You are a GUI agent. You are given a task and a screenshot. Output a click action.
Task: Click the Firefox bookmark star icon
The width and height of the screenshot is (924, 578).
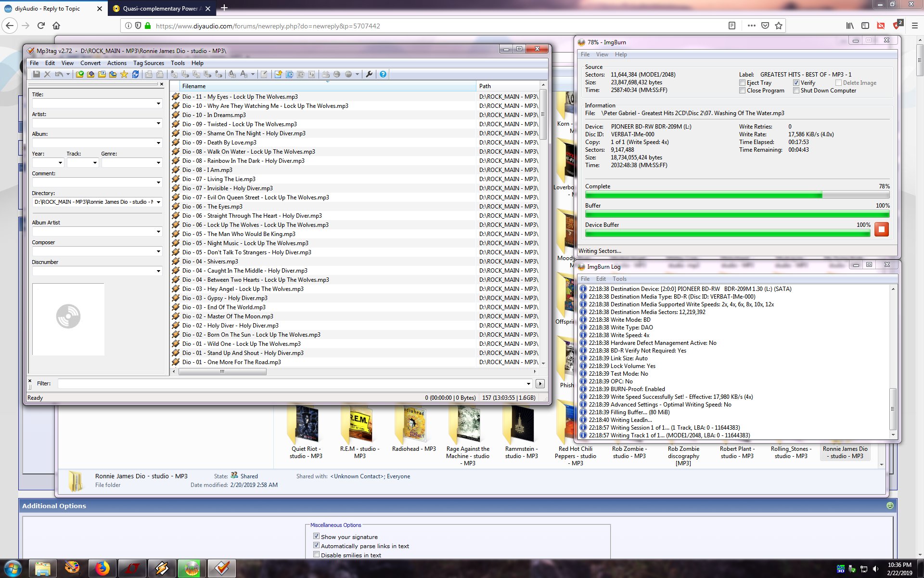coord(779,26)
